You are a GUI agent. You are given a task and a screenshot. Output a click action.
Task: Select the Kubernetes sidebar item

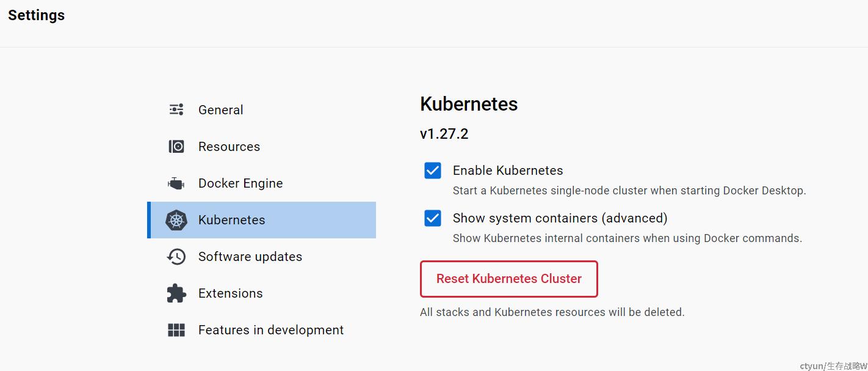coord(261,220)
